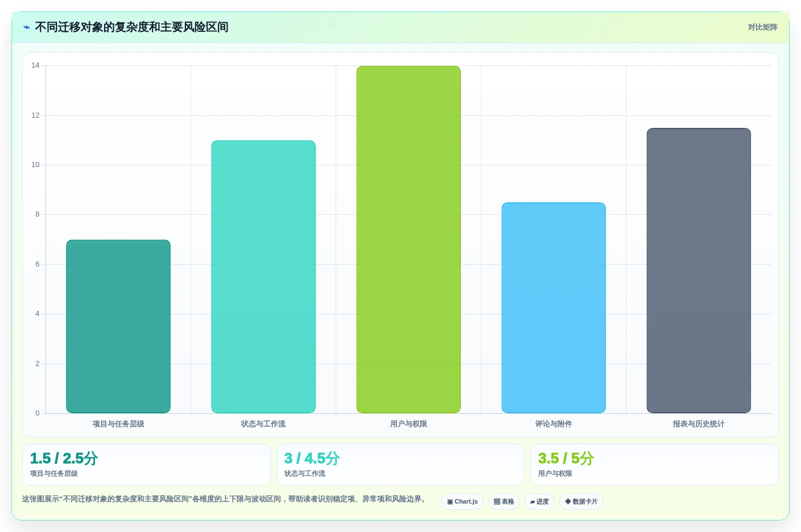
Task: Click the y-axis value 4
Action: [x=38, y=314]
